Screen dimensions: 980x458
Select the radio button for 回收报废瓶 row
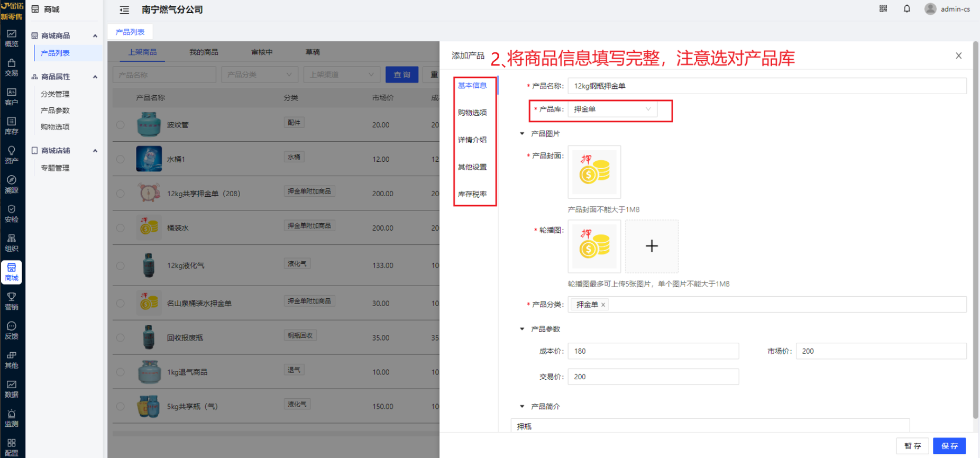[x=121, y=337]
